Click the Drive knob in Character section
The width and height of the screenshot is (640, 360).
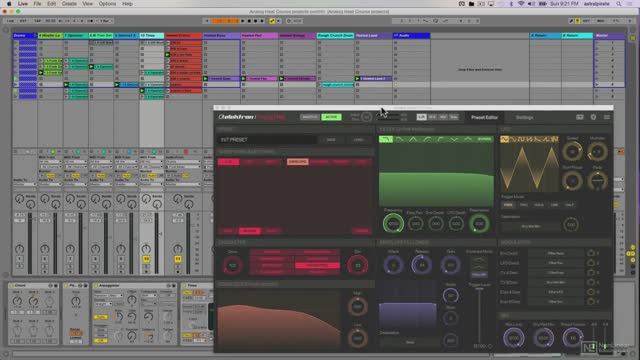click(x=233, y=265)
